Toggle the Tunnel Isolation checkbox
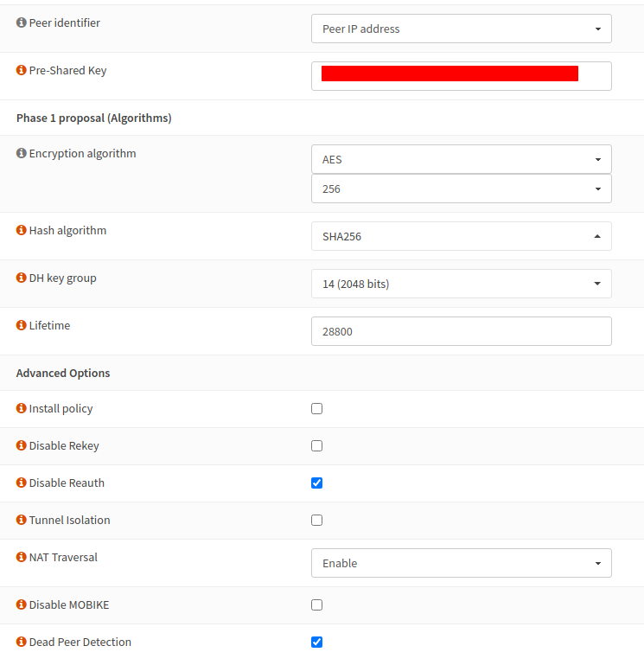644x665 pixels. coord(316,520)
